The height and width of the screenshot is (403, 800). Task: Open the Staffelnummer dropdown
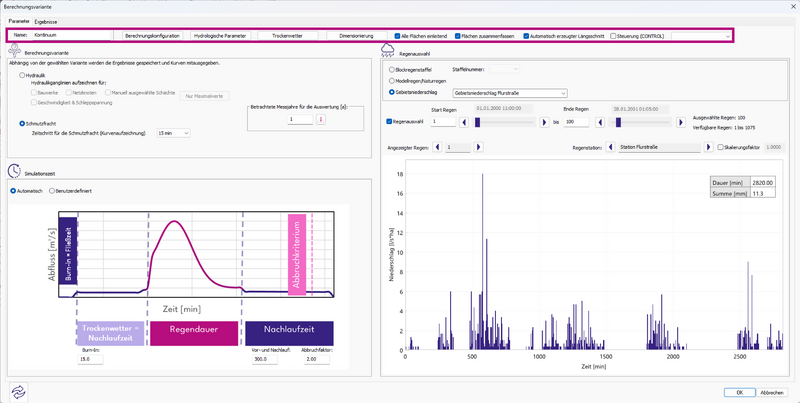(504, 69)
